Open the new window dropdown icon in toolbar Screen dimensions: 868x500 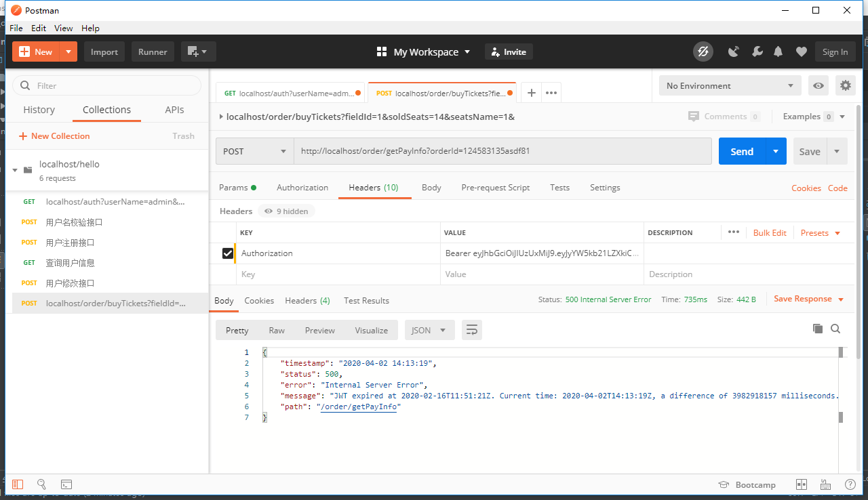tap(198, 51)
